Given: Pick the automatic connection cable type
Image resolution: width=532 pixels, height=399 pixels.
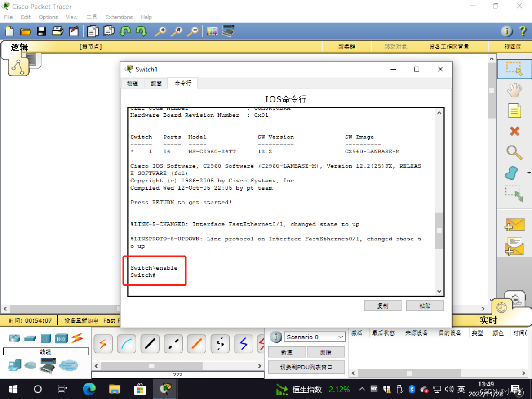Looking at the screenshot, I should 103,344.
